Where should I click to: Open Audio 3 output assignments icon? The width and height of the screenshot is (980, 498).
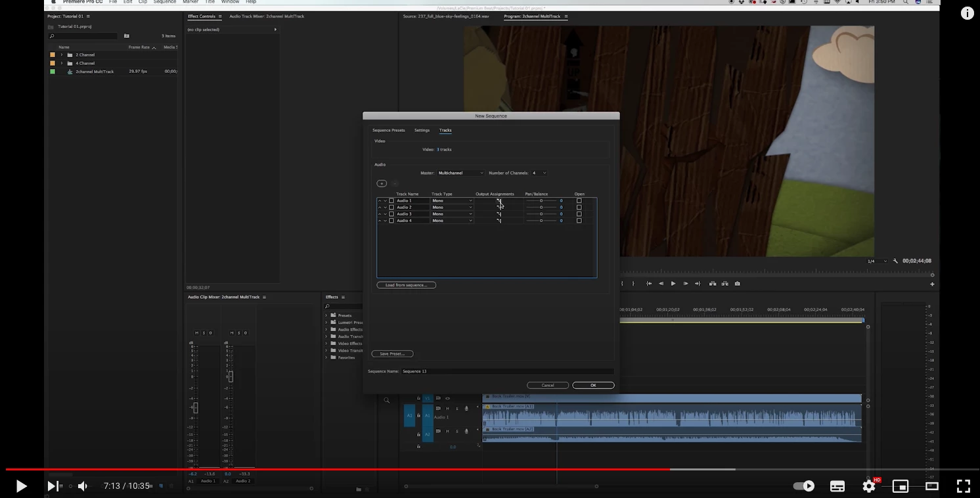[x=499, y=214]
